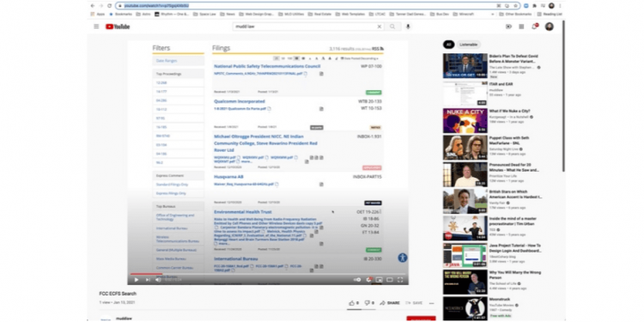Open the notifications bell

[534, 27]
